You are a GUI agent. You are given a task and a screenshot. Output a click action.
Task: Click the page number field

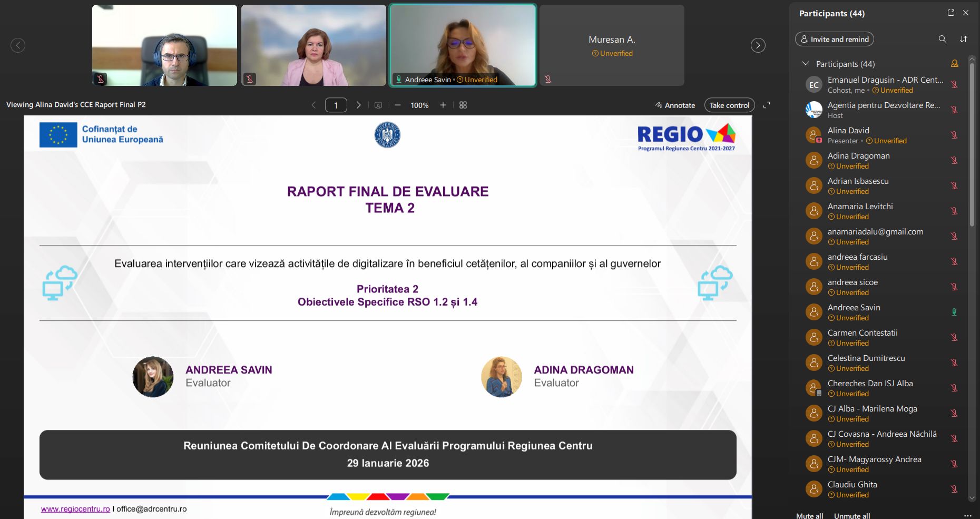(x=336, y=105)
